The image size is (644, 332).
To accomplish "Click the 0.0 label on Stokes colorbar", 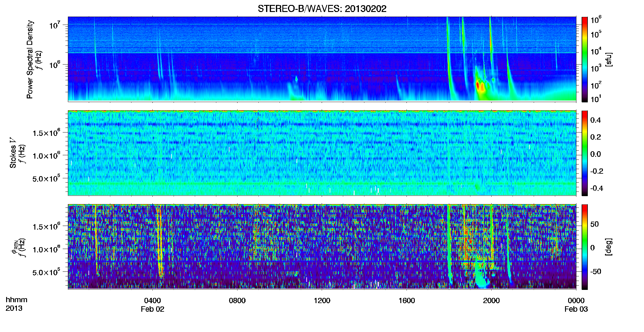I will [595, 154].
